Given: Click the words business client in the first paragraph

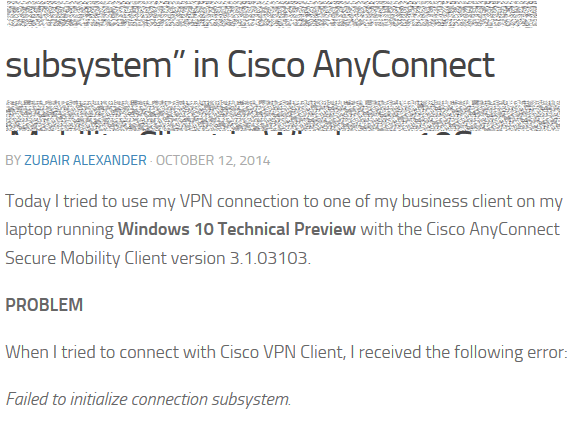Looking at the screenshot, I should click(x=466, y=201).
